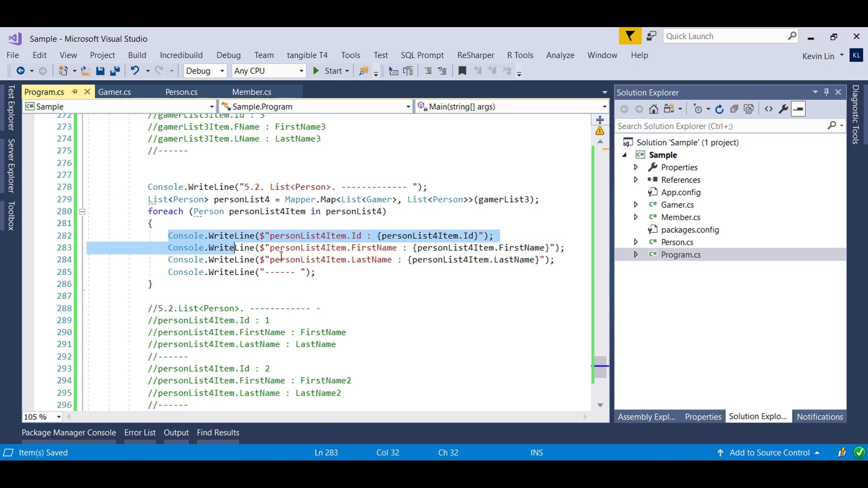Refresh the Solution Explorer tree
Image resolution: width=868 pixels, height=488 pixels.
coord(719,109)
